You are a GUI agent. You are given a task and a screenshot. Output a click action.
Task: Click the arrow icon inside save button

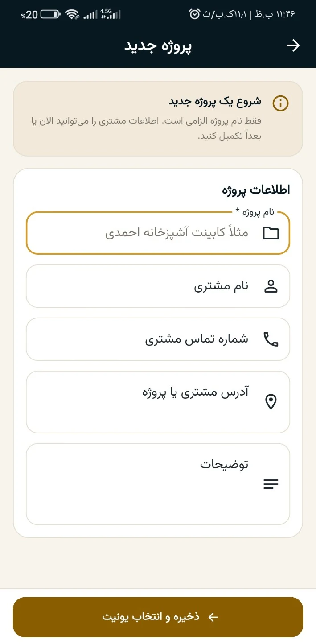(213, 617)
